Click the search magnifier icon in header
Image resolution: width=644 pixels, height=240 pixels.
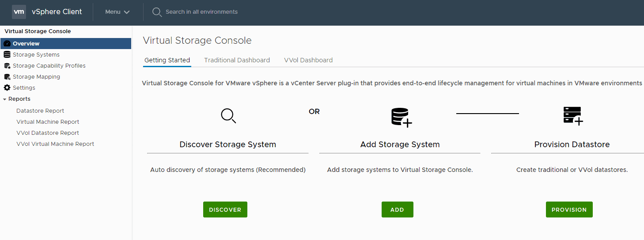coord(157,12)
